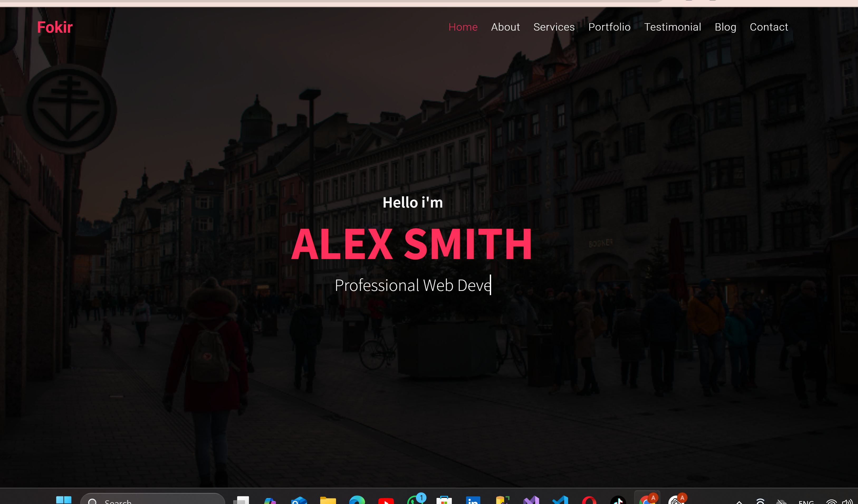The image size is (858, 504).
Task: Open the Testimonial nav link
Action: pyautogui.click(x=672, y=27)
